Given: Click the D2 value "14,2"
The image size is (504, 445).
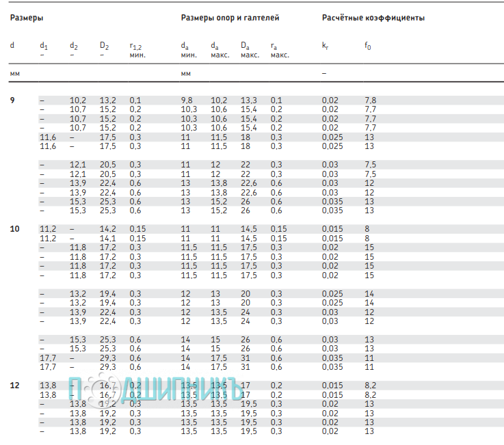Looking at the screenshot, I should (x=107, y=229).
